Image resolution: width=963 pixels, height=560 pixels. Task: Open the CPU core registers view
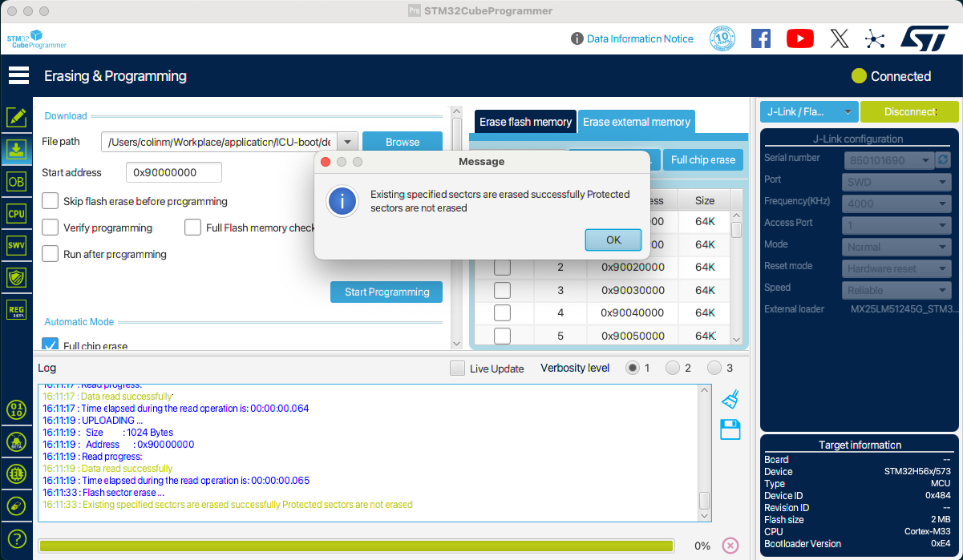tap(17, 213)
